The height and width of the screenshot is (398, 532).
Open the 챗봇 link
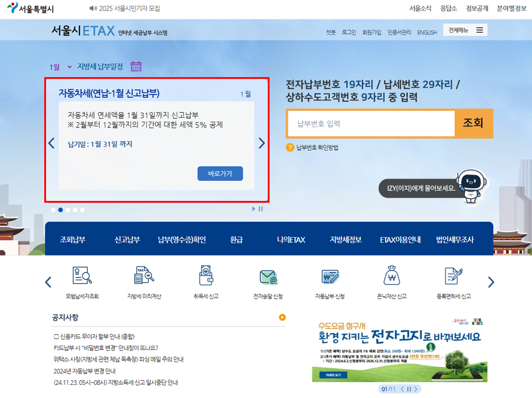tap(331, 32)
